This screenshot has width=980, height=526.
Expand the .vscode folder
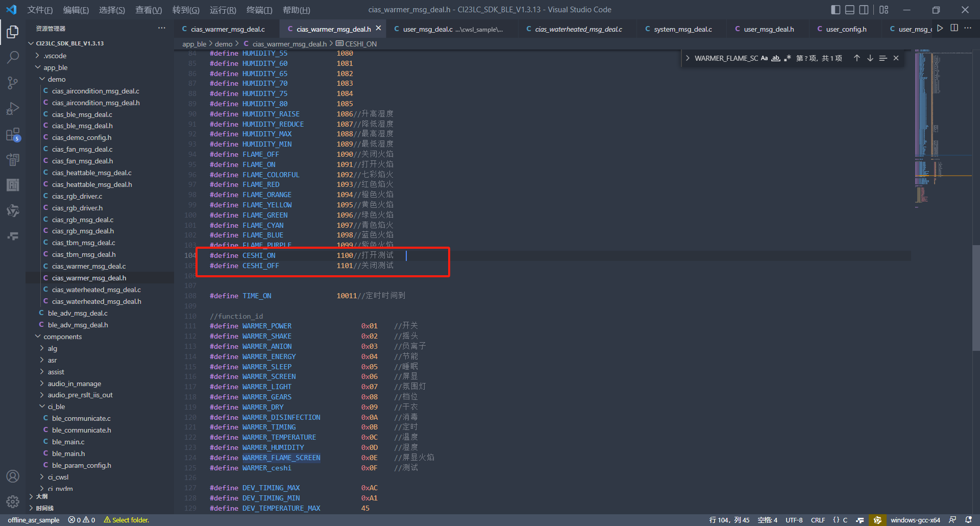(55, 56)
